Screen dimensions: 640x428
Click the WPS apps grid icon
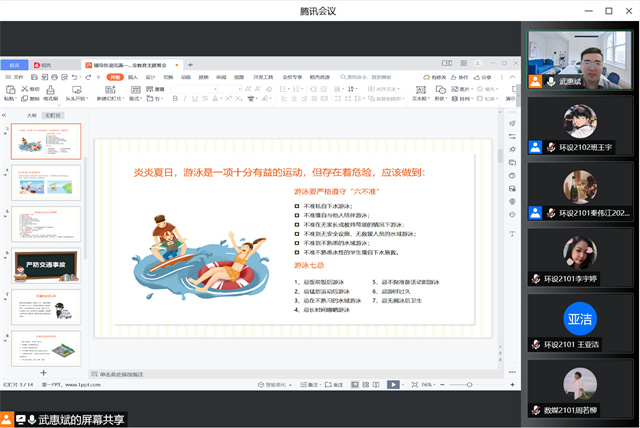[464, 63]
